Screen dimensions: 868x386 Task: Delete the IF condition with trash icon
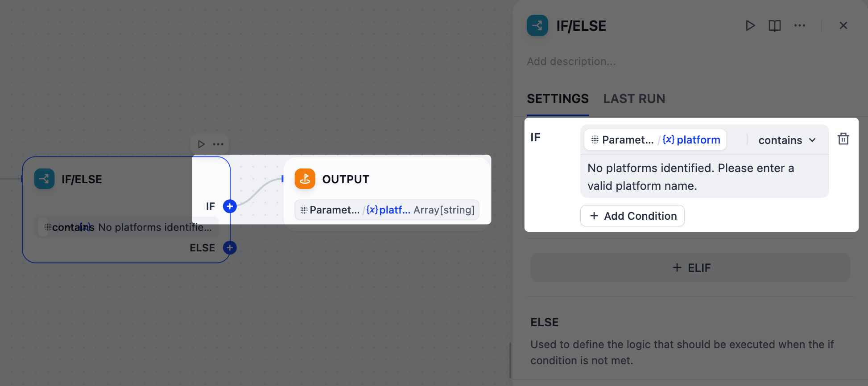(843, 139)
